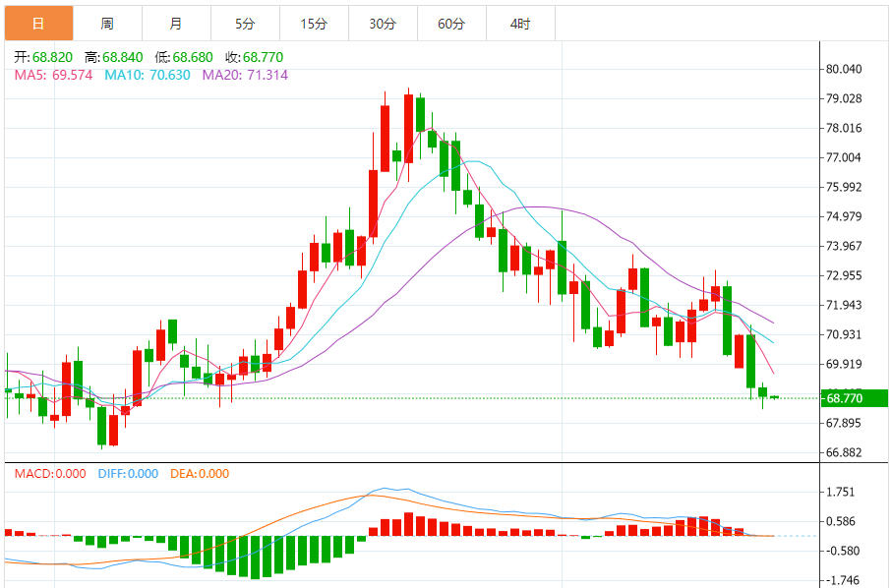Click the 1.751 MACD axis label
Image resolution: width=892 pixels, height=588 pixels.
click(x=840, y=493)
